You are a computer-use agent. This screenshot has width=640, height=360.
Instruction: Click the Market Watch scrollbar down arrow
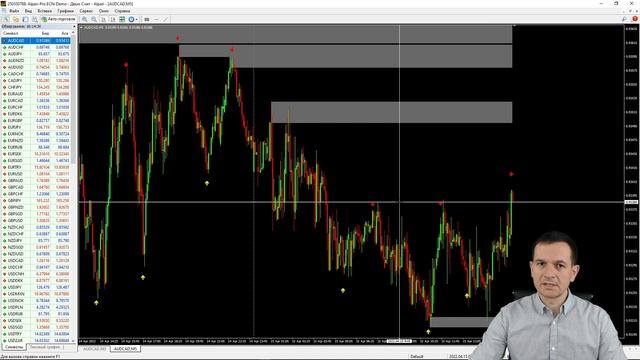74,340
